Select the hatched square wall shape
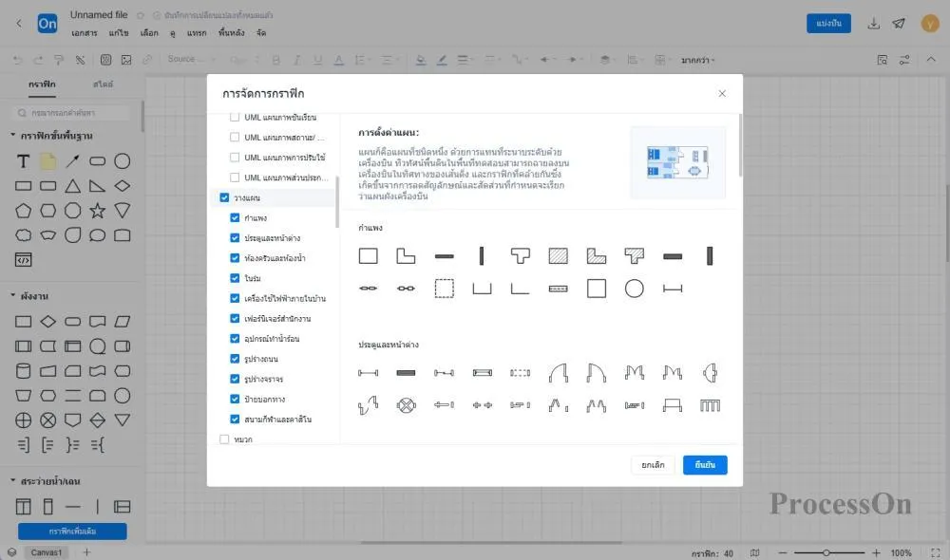 point(558,256)
